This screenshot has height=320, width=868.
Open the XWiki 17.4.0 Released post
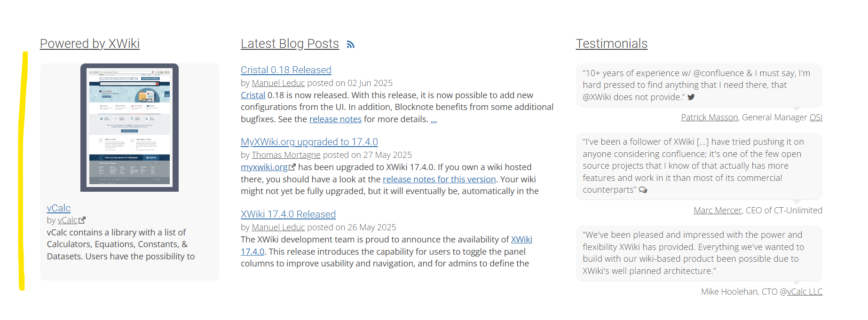[x=288, y=214]
